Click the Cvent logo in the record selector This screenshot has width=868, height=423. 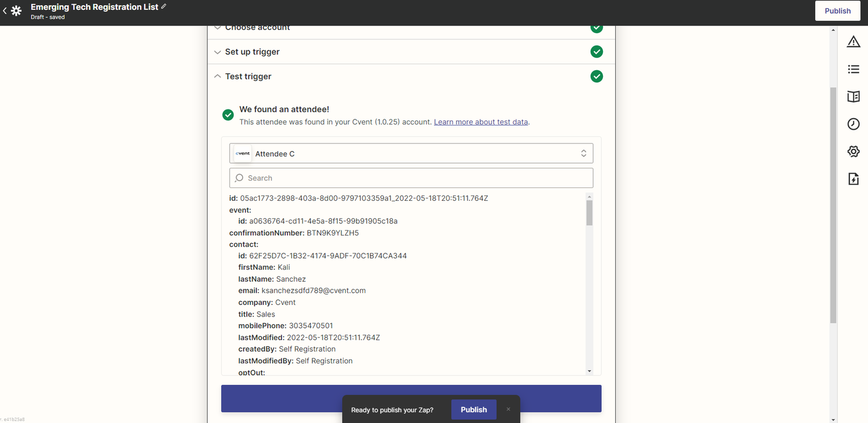[242, 153]
